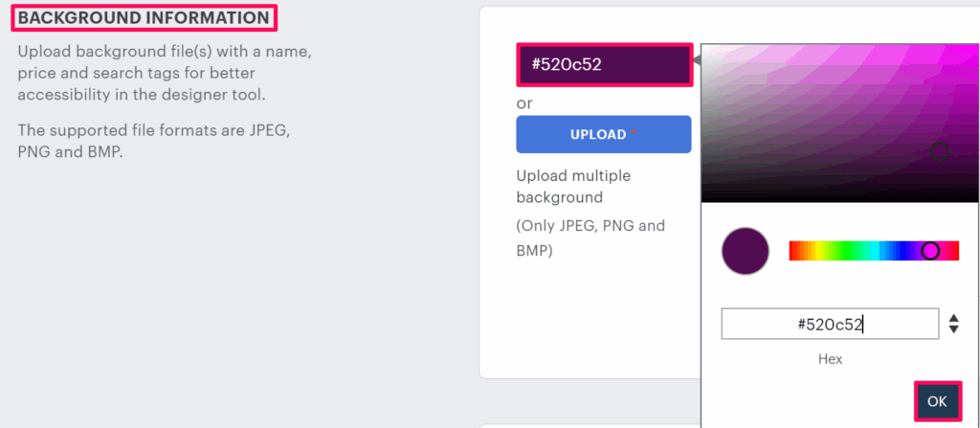980x428 pixels.
Task: Select white corner of the gradient area
Action: click(x=704, y=47)
